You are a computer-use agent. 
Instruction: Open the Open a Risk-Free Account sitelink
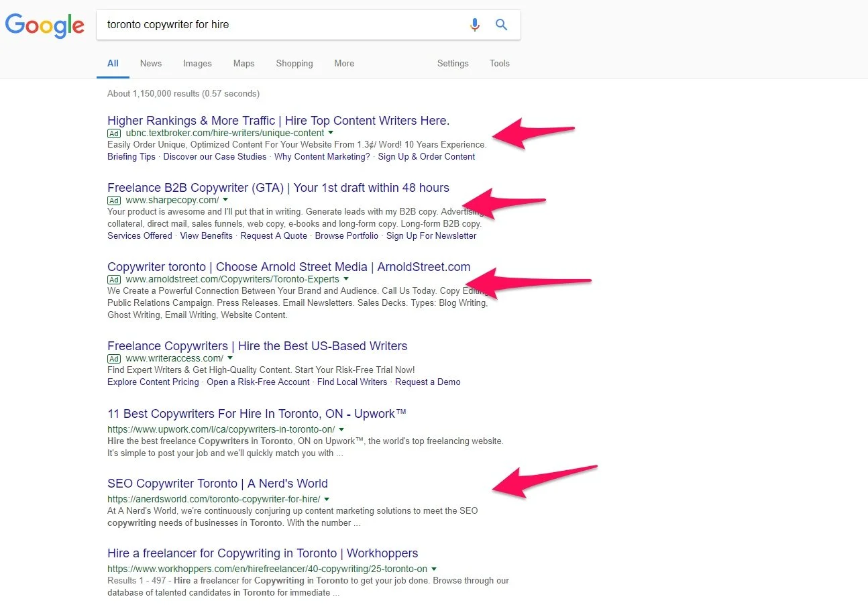pyautogui.click(x=258, y=382)
